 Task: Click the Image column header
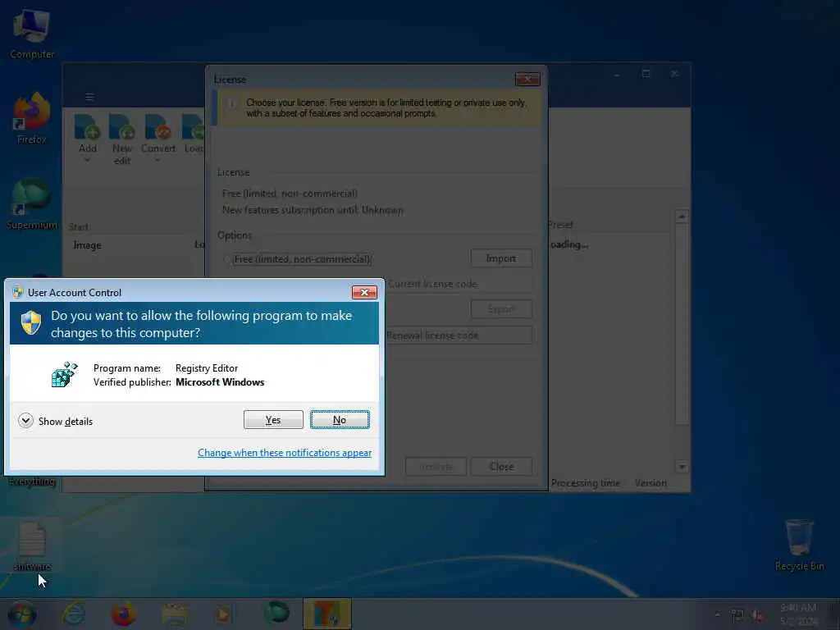tap(87, 244)
